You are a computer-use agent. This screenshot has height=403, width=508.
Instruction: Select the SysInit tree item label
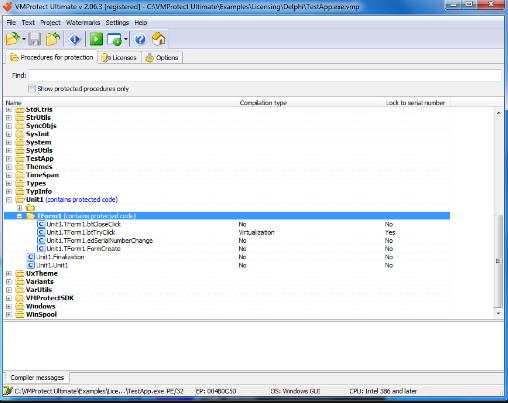[38, 134]
